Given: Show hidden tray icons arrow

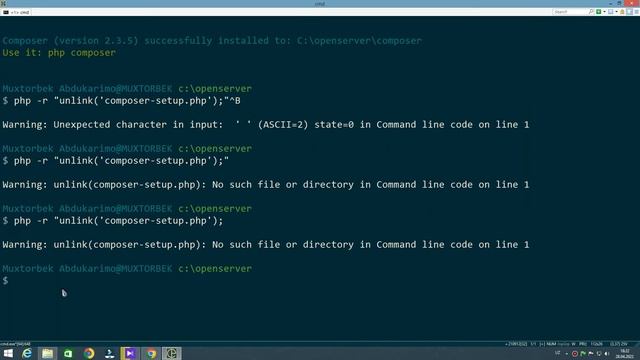Looking at the screenshot, I should click(567, 354).
